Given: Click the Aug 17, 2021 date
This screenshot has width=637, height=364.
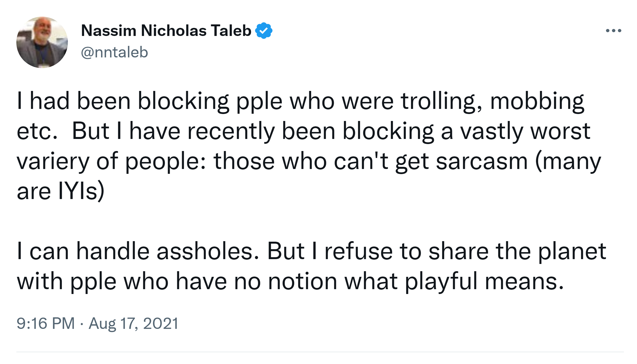Looking at the screenshot, I should tap(133, 323).
